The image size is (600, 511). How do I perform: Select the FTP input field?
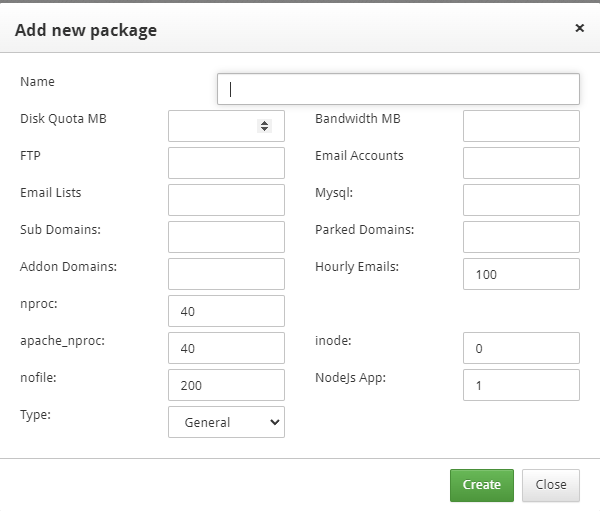coord(226,163)
